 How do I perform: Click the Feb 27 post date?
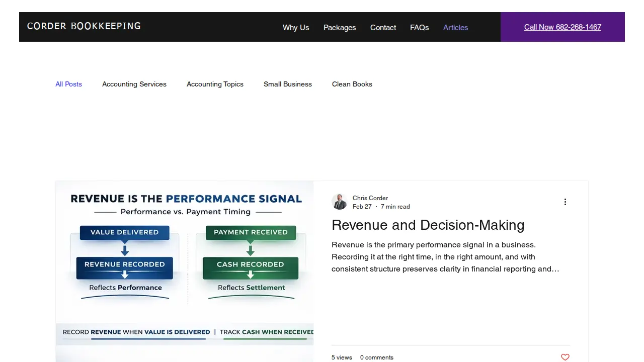(x=362, y=207)
